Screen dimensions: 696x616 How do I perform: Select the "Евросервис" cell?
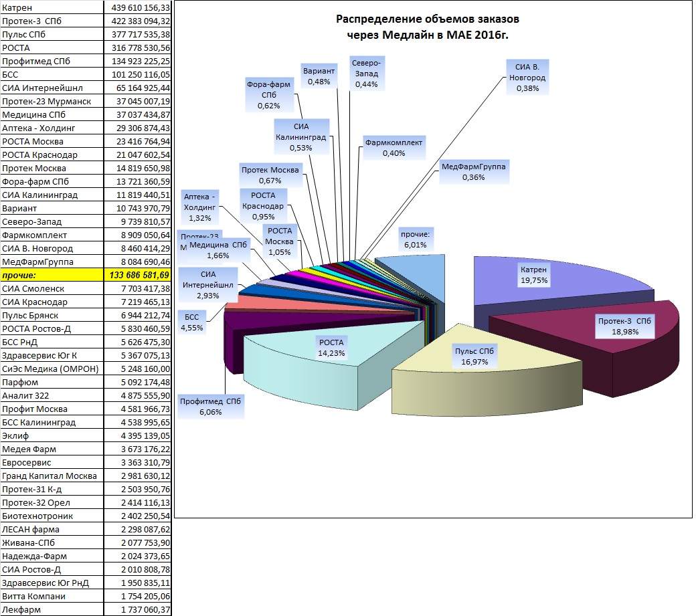click(52, 462)
